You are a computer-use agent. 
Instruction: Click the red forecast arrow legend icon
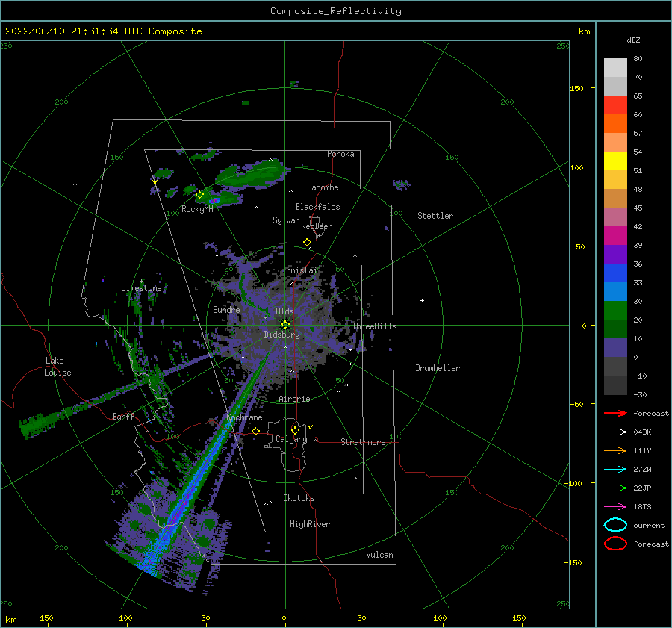click(x=615, y=413)
